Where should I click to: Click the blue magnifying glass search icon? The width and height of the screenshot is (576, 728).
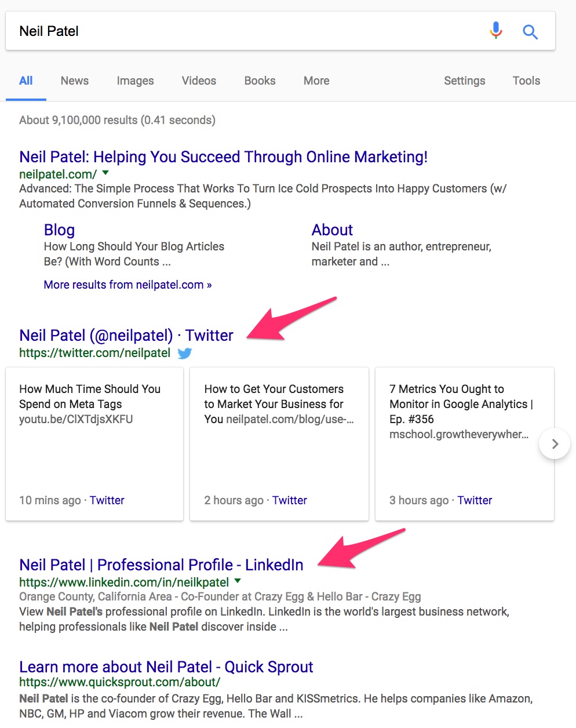pos(530,31)
